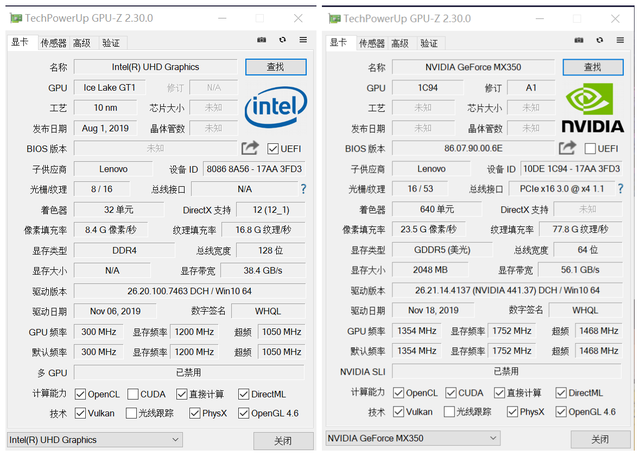
Task: Switch to the 高级 tab in the NVIDIA window
Action: point(400,43)
